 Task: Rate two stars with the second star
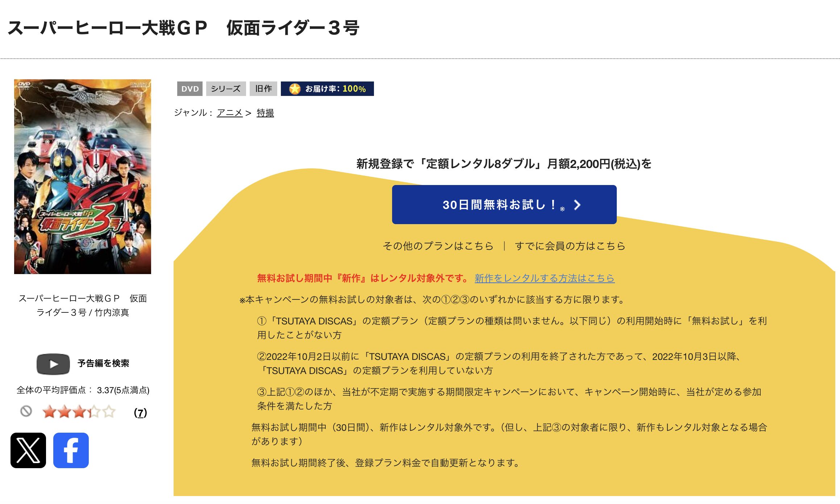click(x=64, y=412)
